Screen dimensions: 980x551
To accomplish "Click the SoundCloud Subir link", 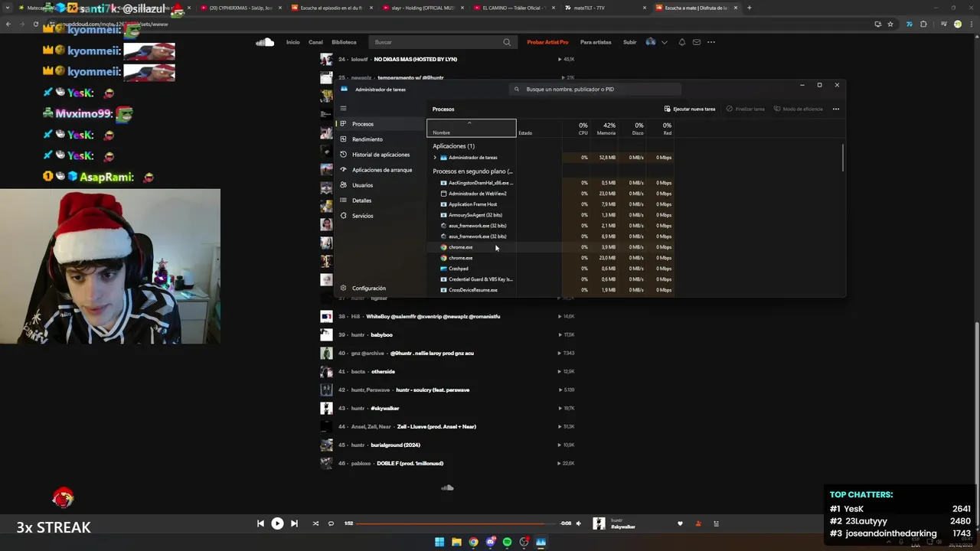I will [x=629, y=42].
